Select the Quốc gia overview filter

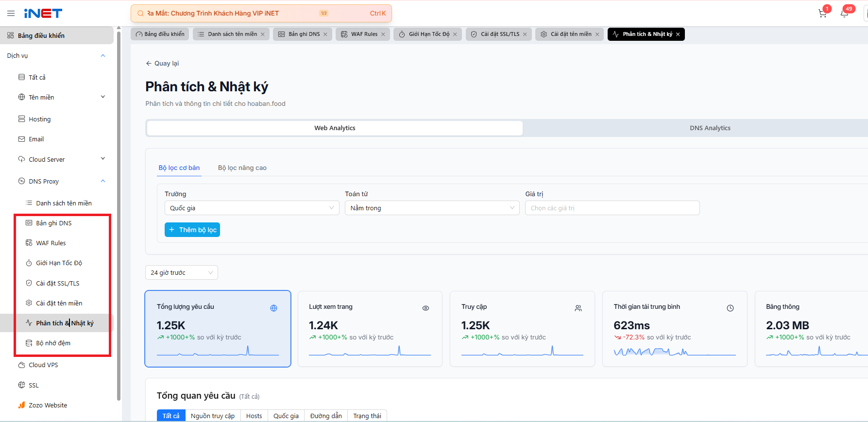(286, 416)
